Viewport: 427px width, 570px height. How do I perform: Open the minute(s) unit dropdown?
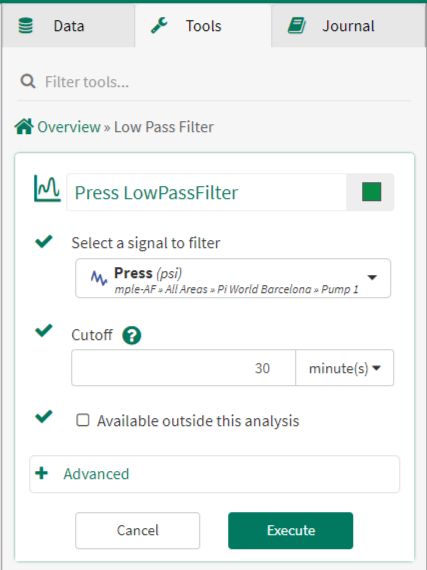click(x=345, y=368)
